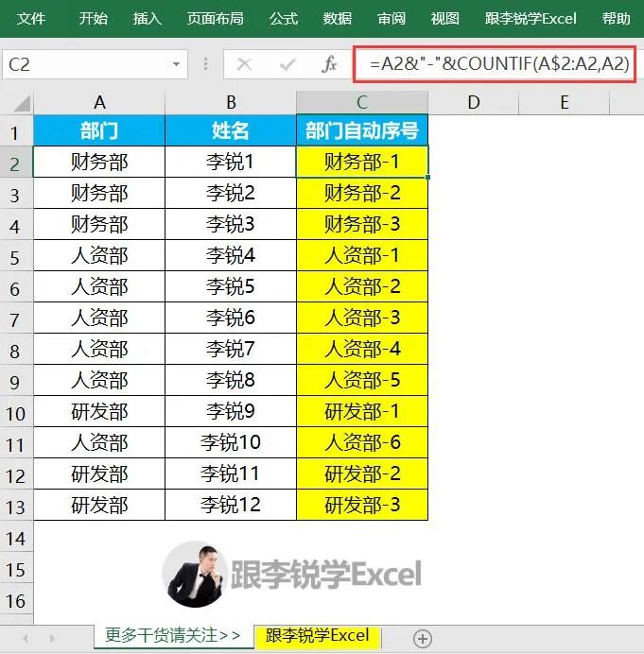
Task: Select cell containing 李锐1
Action: click(x=231, y=162)
